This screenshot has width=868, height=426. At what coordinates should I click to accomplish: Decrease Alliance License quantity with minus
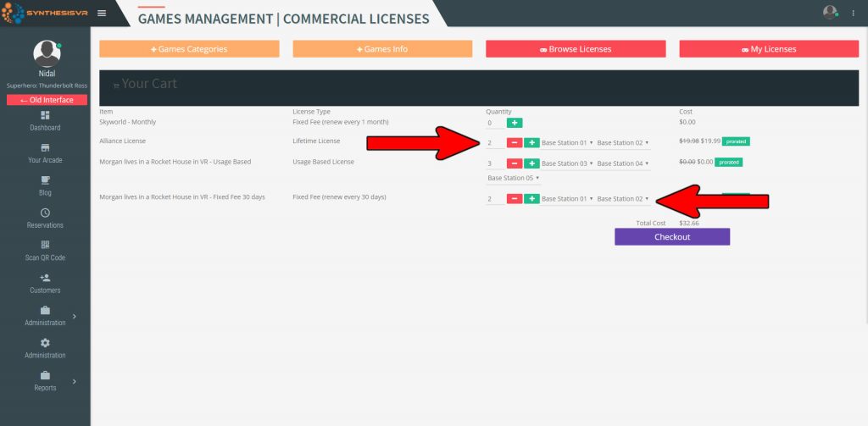515,143
